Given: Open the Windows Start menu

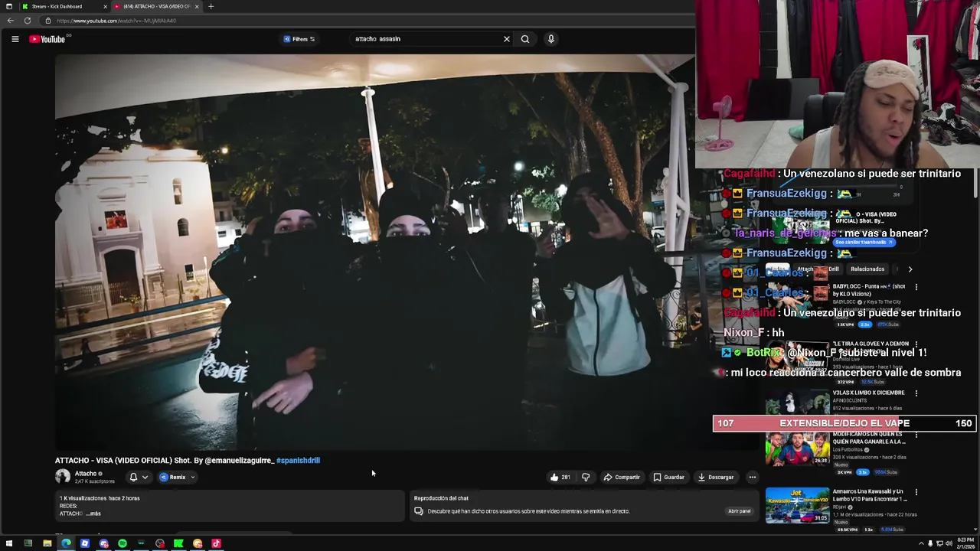Looking at the screenshot, I should (9, 543).
